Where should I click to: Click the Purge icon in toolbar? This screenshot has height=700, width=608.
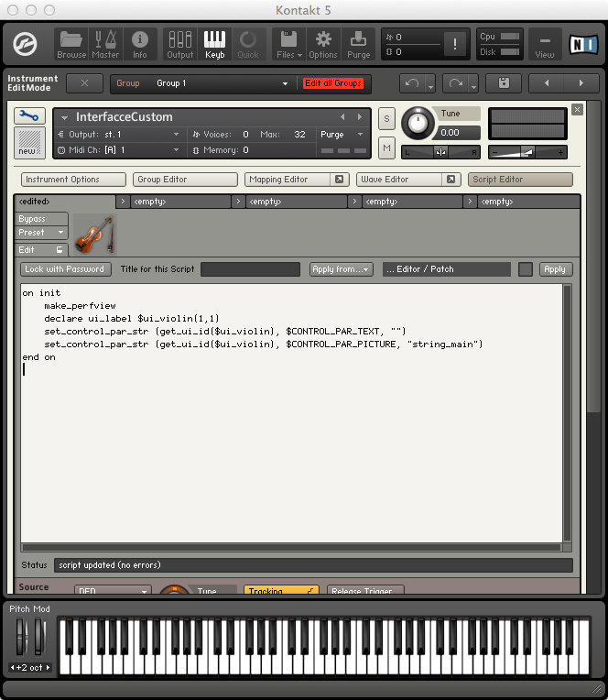click(x=358, y=43)
